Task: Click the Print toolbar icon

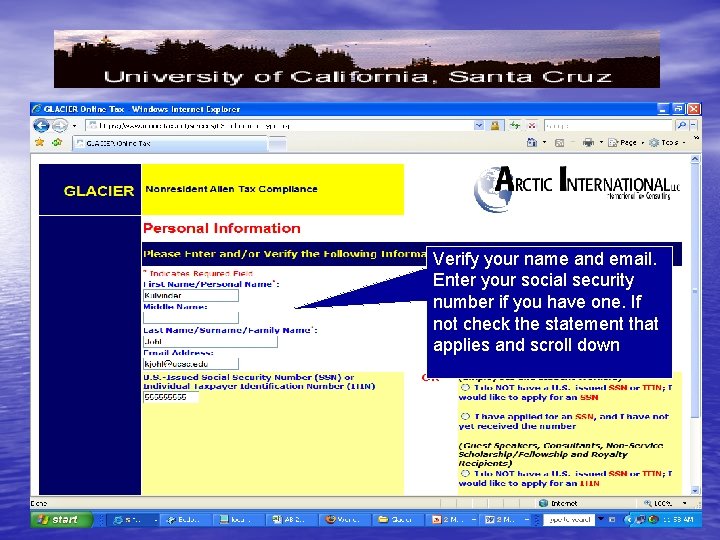Action: pos(588,143)
